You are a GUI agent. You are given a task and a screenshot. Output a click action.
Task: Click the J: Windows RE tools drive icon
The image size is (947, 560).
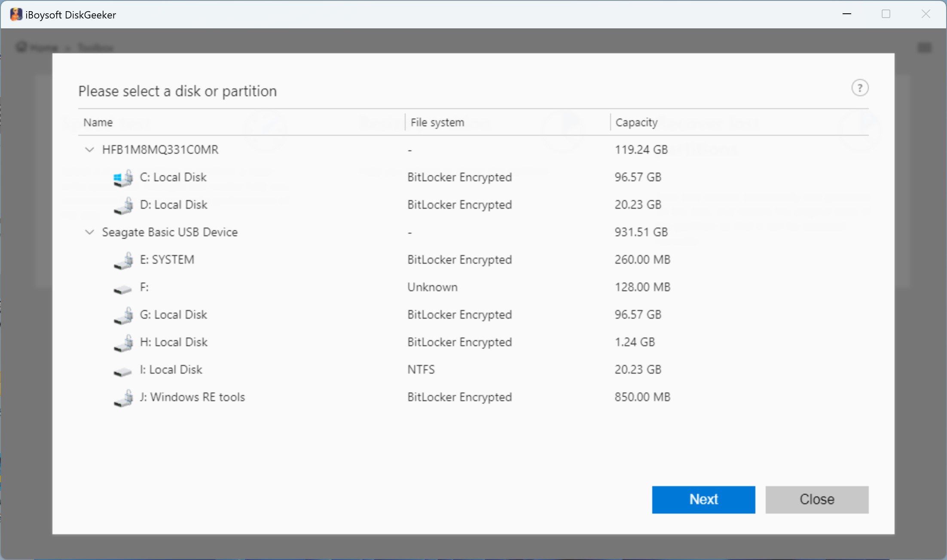tap(123, 398)
